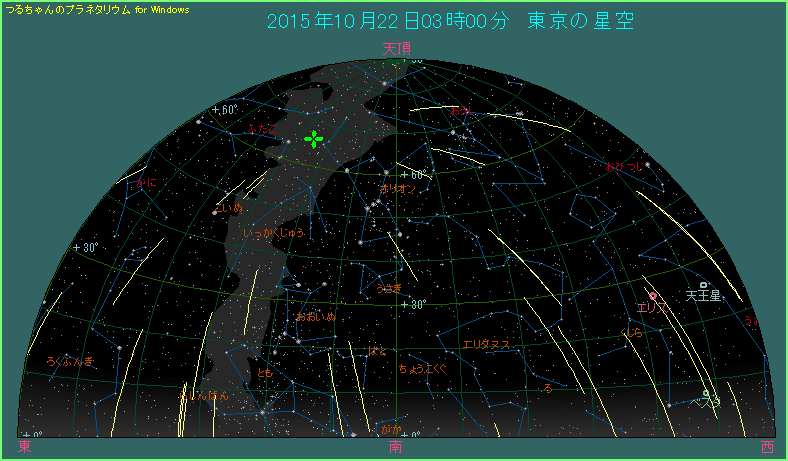788x461 pixels.
Task: Click the おおいぬ constellation label
Action: click(x=315, y=316)
